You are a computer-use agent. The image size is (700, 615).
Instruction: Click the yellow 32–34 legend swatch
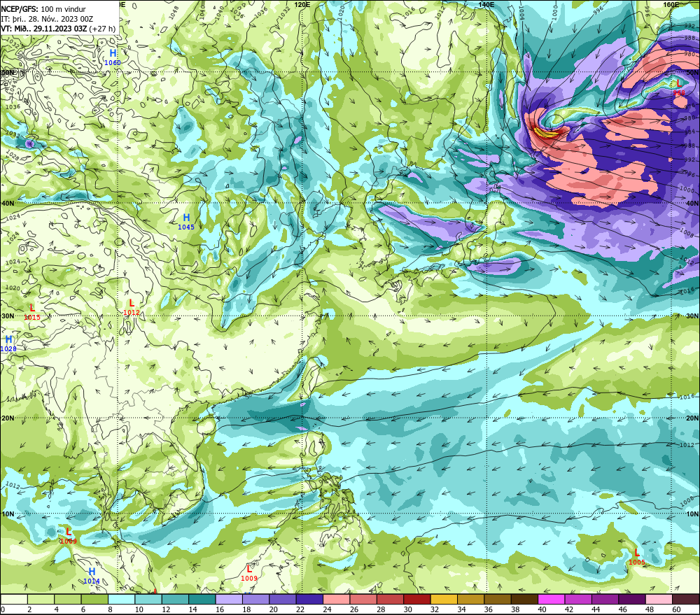click(444, 599)
